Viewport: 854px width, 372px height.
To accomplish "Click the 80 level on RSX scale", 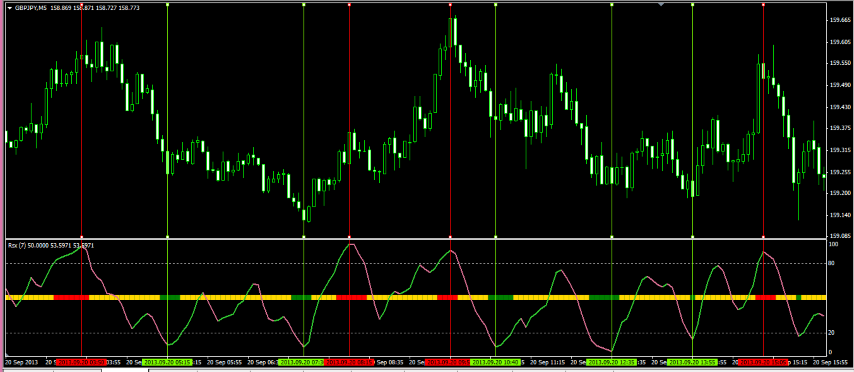I will point(831,264).
